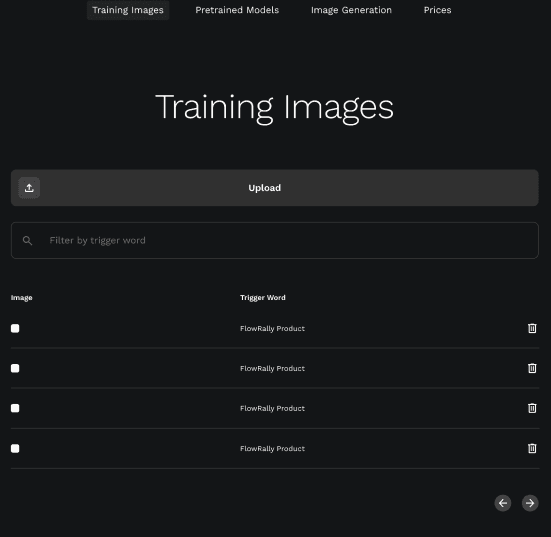Screen dimensions: 551x537
Task: Open the Training Images tab
Action: tap(128, 10)
